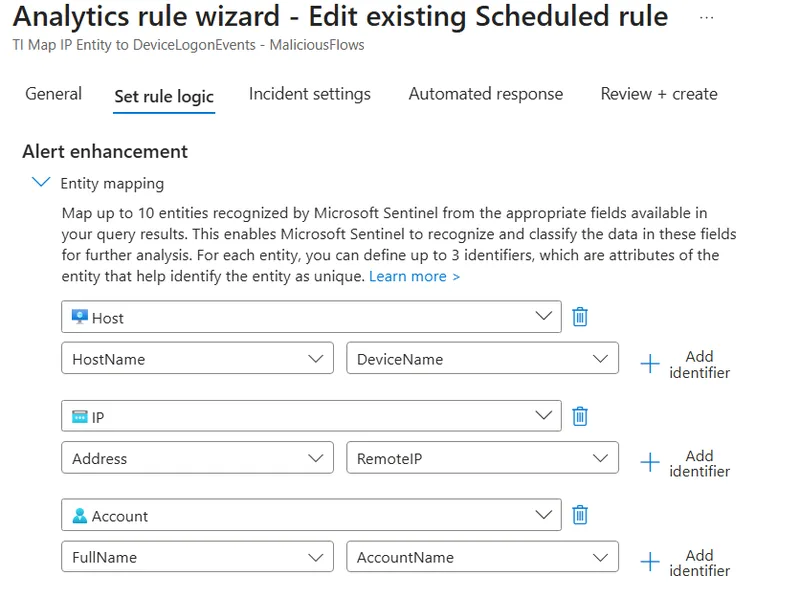
Task: Click the Account person icon
Action: point(80,515)
